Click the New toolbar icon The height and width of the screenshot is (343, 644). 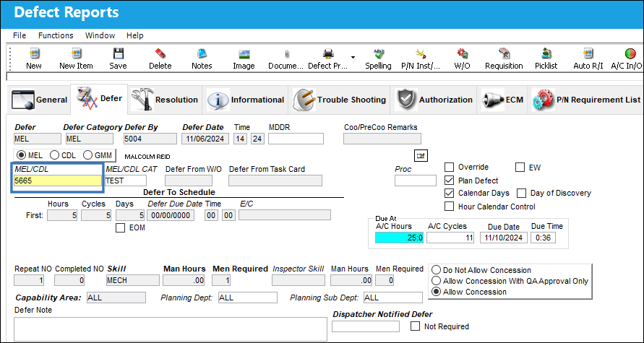[34, 53]
